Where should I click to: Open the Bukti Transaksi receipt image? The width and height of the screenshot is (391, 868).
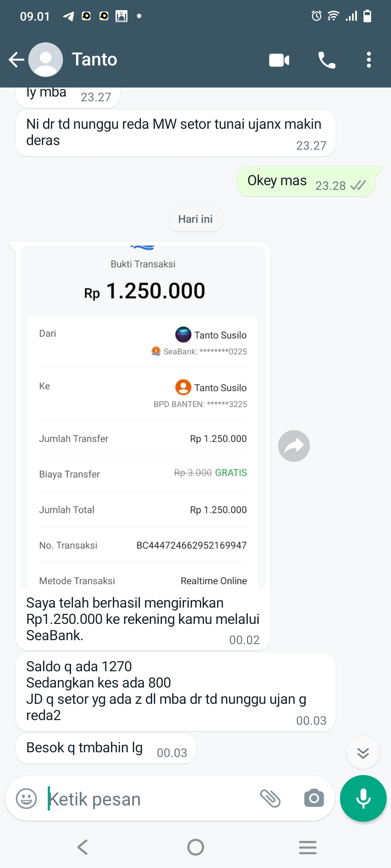click(x=143, y=416)
